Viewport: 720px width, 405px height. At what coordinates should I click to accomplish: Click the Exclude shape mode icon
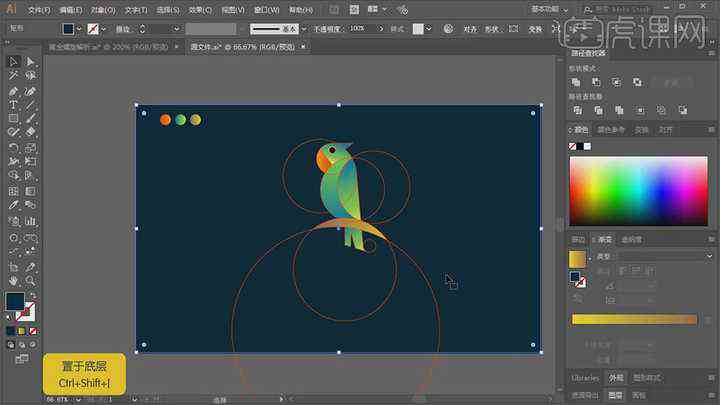pyautogui.click(x=637, y=82)
